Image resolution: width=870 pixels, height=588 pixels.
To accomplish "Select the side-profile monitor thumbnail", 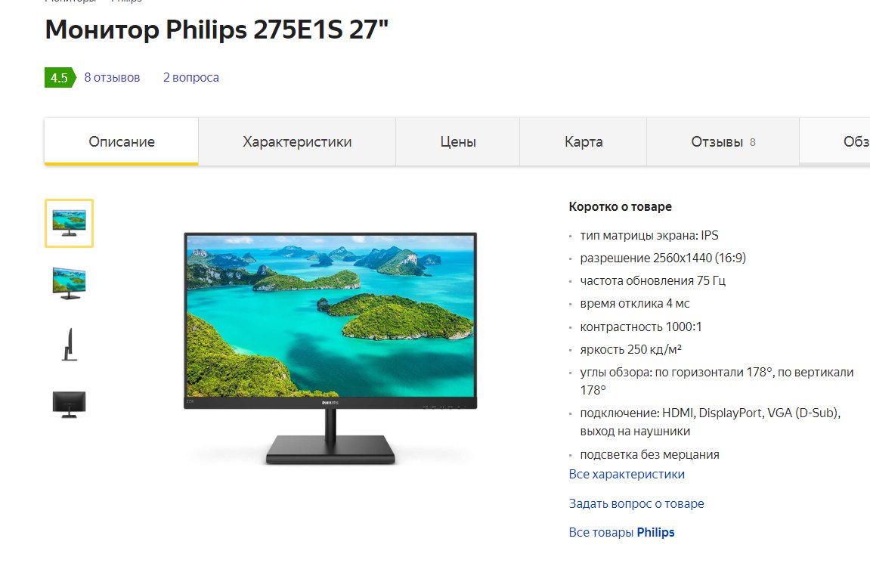I will click(x=69, y=345).
